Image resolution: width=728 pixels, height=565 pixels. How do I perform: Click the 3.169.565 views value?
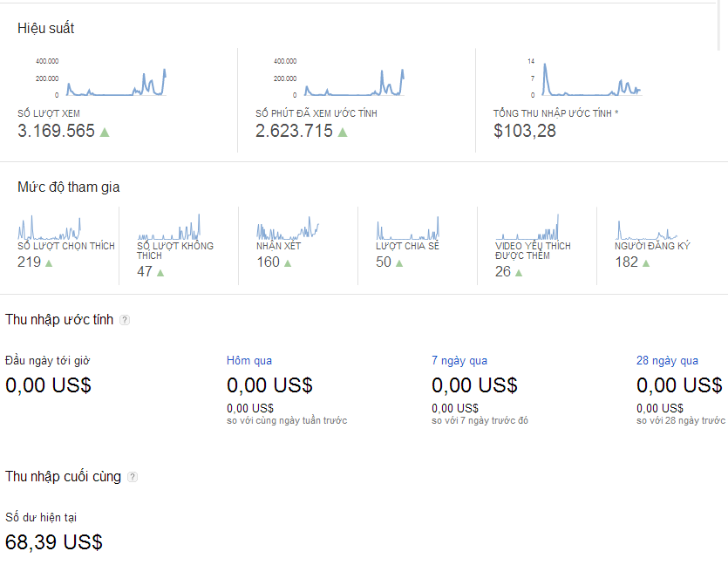(56, 131)
